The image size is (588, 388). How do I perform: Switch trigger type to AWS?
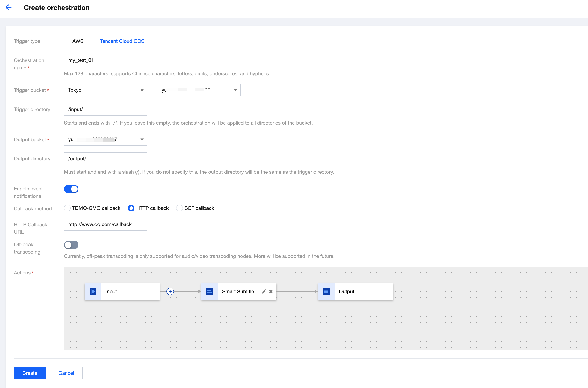[x=78, y=41]
